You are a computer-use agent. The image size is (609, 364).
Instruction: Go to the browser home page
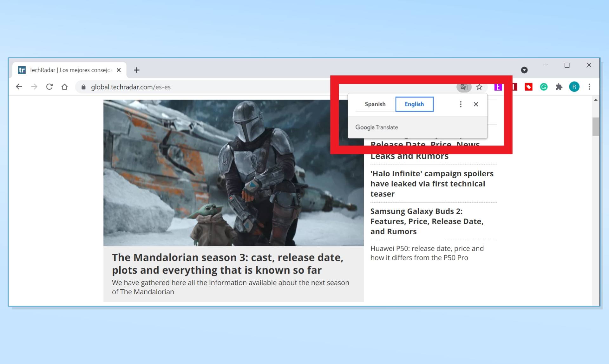click(65, 87)
